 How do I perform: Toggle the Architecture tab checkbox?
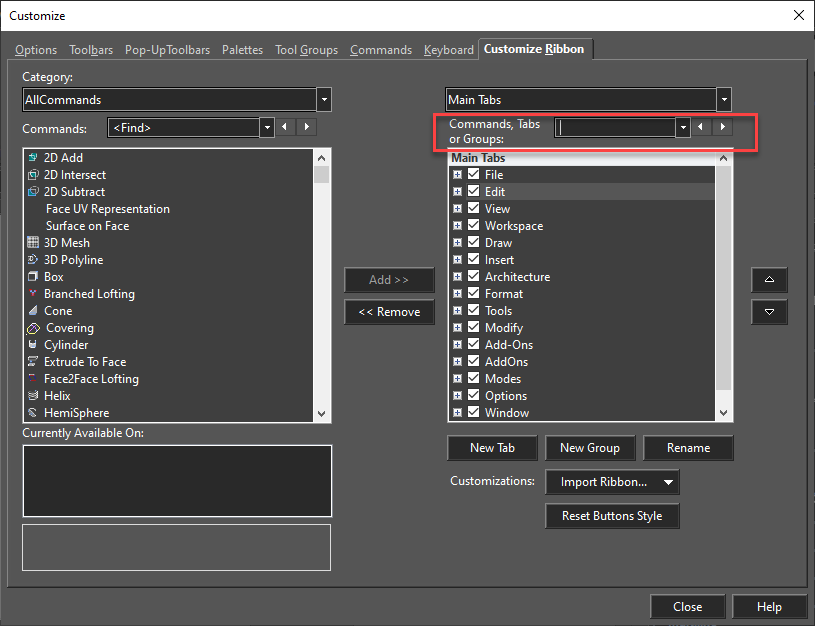coord(474,277)
